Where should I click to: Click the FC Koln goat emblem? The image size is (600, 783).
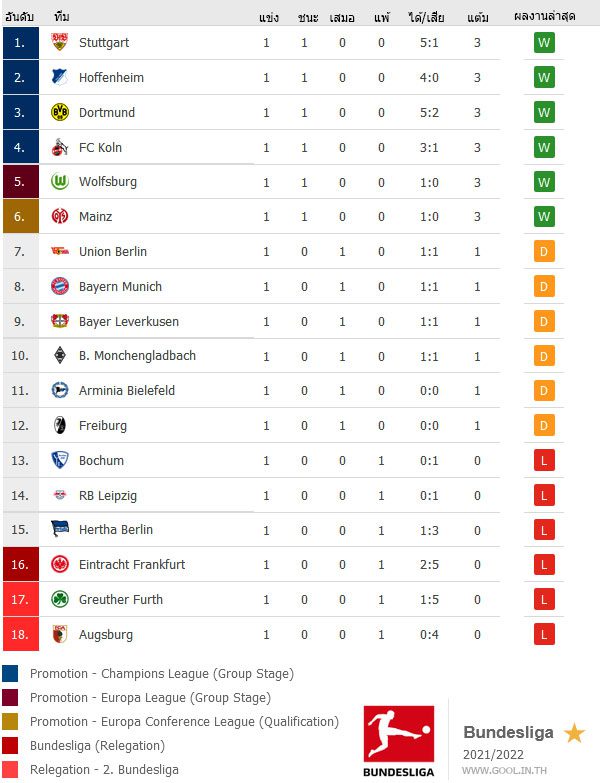coord(60,147)
